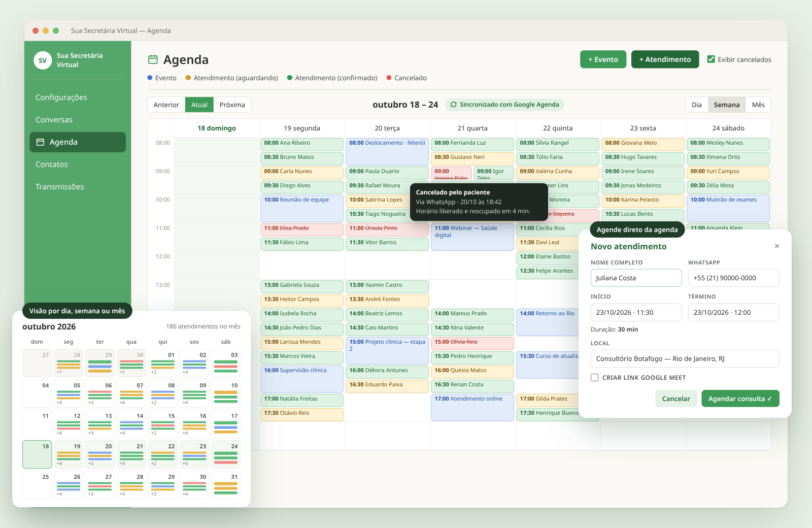Click the Local field with Consultório Botafogo
The height and width of the screenshot is (528, 812).
coord(685,358)
